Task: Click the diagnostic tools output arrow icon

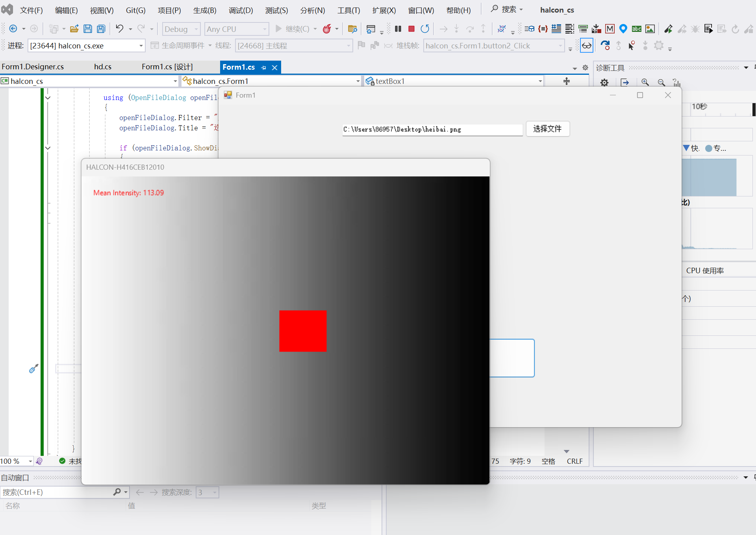Action: (x=625, y=82)
